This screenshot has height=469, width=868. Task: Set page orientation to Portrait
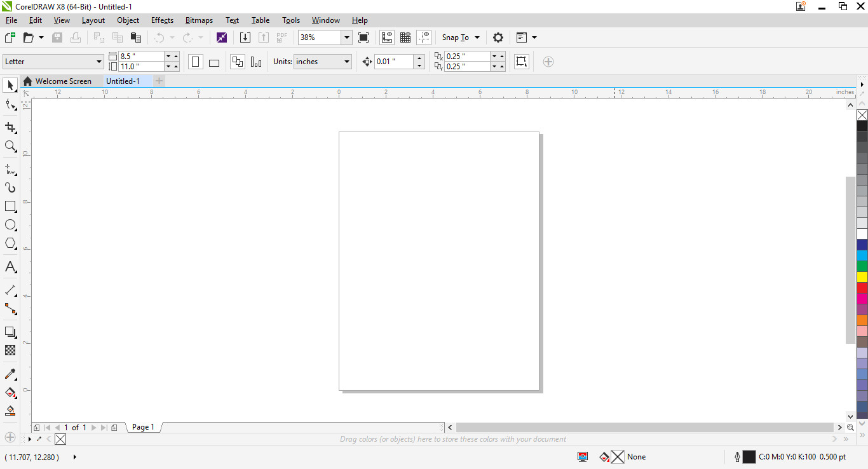tap(196, 62)
